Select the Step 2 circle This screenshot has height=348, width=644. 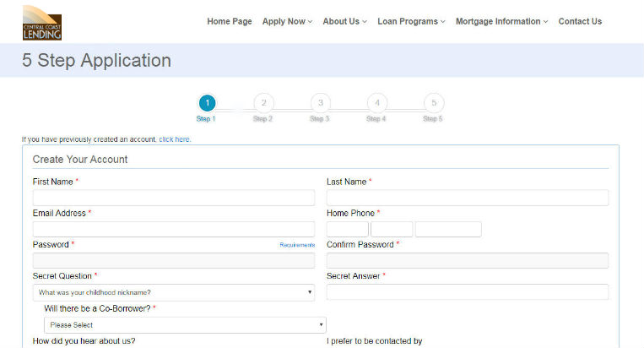pos(263,103)
